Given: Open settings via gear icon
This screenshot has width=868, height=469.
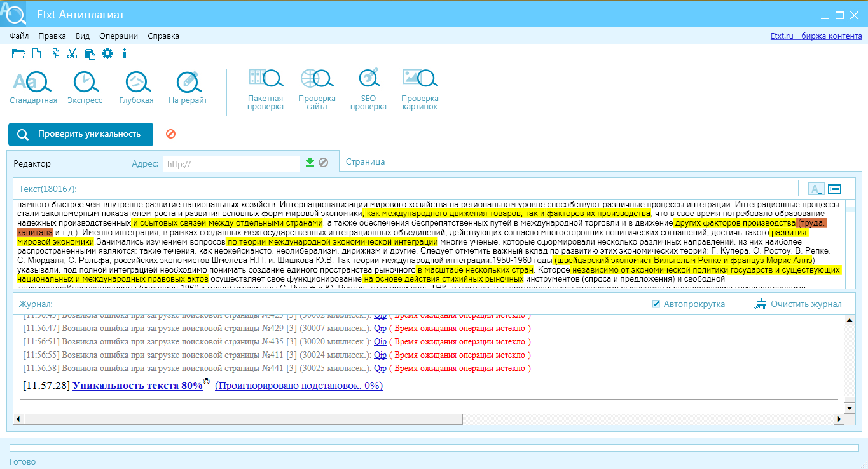Looking at the screenshot, I should click(x=107, y=54).
